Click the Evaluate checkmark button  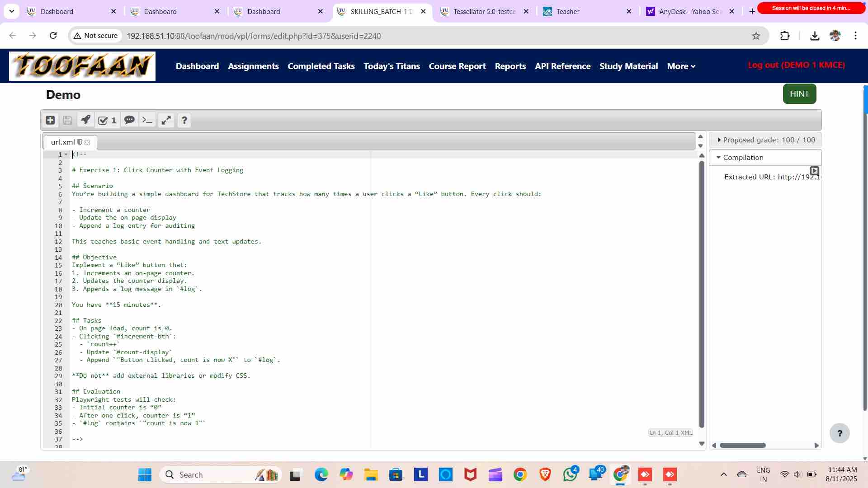107,120
